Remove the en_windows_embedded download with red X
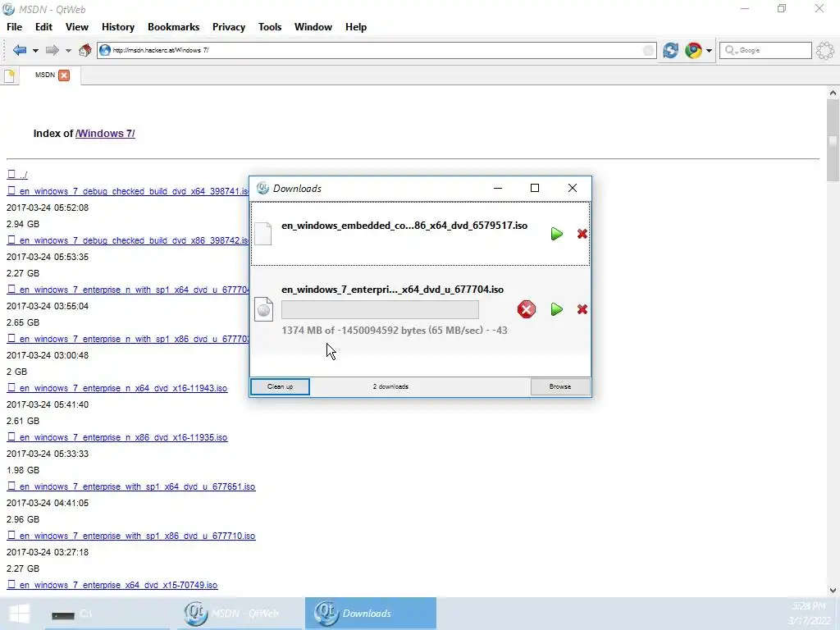This screenshot has height=630, width=840. coord(582,234)
